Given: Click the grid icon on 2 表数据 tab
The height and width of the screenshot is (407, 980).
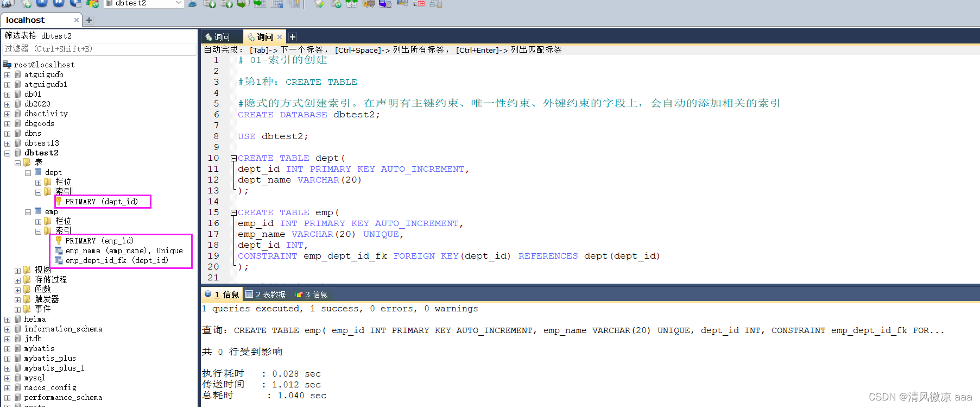Looking at the screenshot, I should (x=249, y=294).
